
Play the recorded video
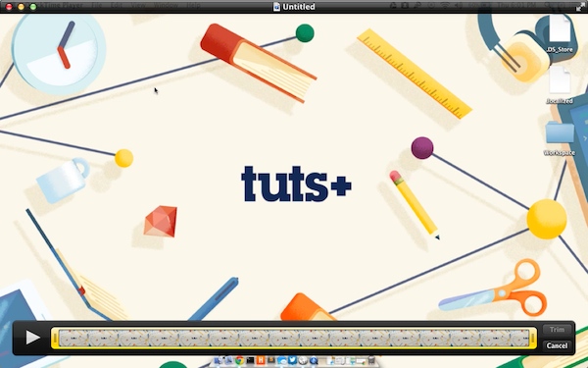pyautogui.click(x=32, y=338)
